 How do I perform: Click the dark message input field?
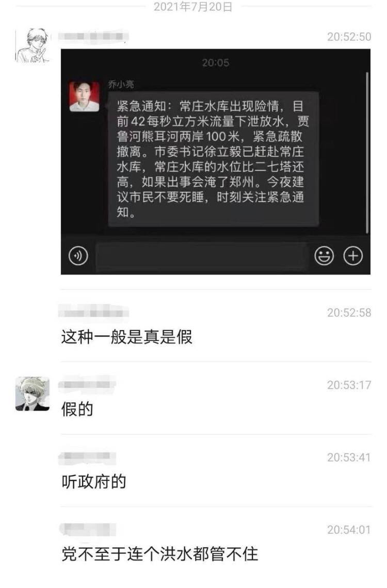(x=201, y=256)
